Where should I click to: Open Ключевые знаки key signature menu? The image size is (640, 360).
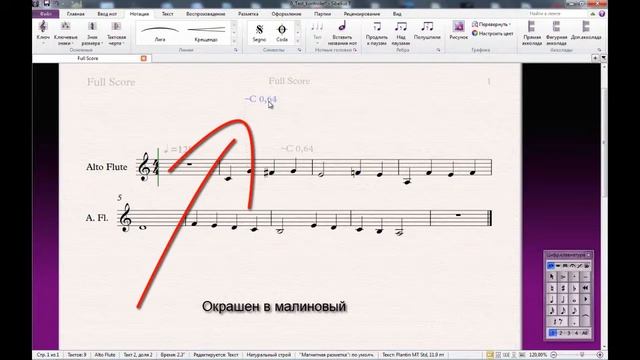[66, 33]
